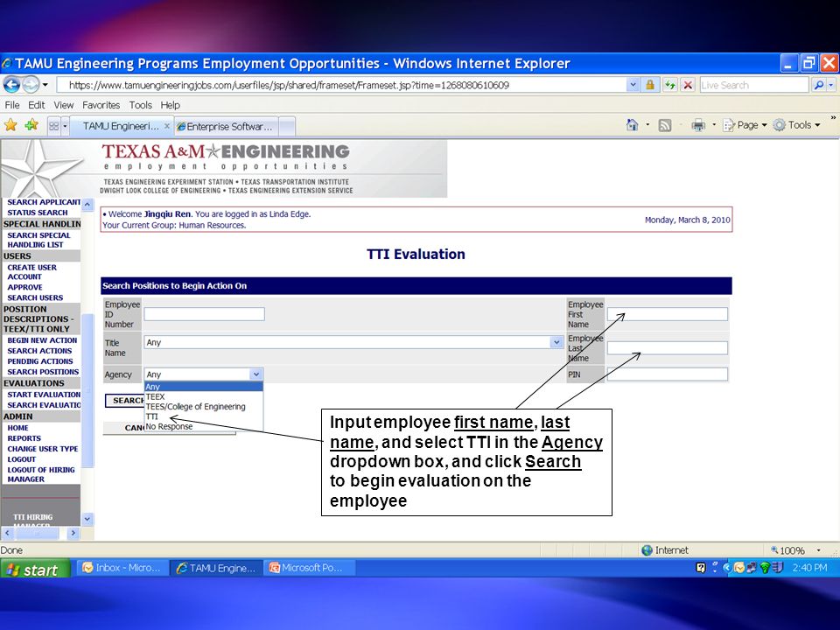Click the Add to Favorites star icon
840x630 pixels.
tap(31, 125)
